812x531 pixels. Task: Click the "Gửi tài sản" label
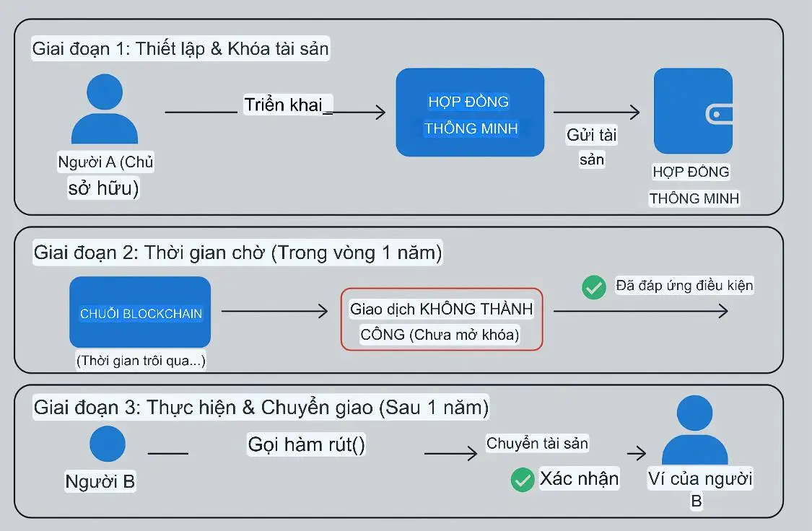coord(592,146)
